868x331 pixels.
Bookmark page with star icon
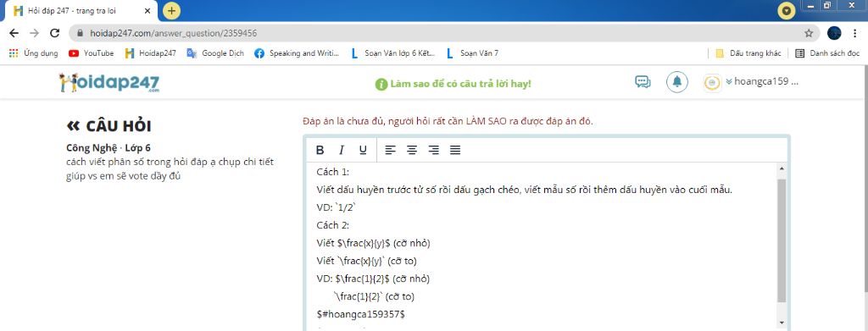(809, 33)
